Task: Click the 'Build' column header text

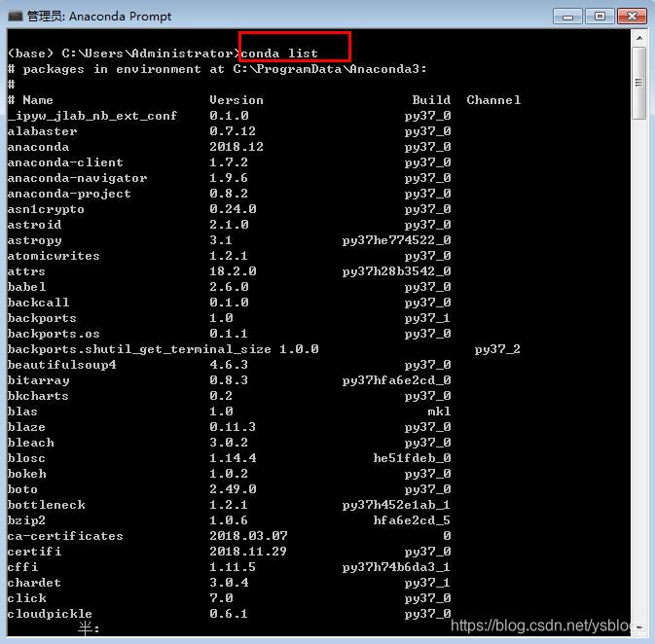Action: (x=431, y=100)
